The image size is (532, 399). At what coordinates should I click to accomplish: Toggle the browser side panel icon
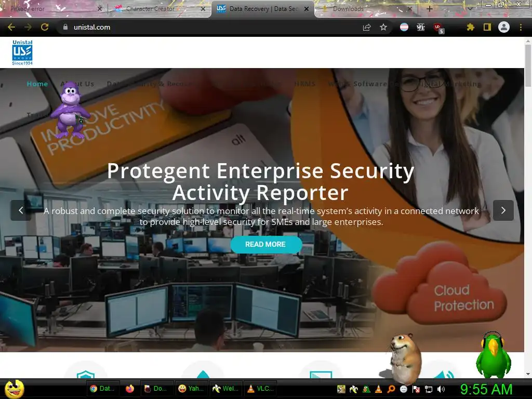tap(487, 27)
